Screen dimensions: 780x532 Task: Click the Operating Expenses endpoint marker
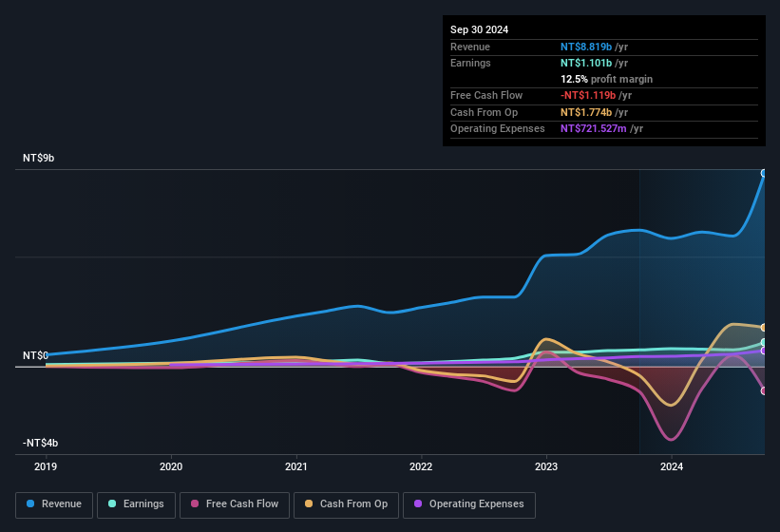tap(764, 351)
